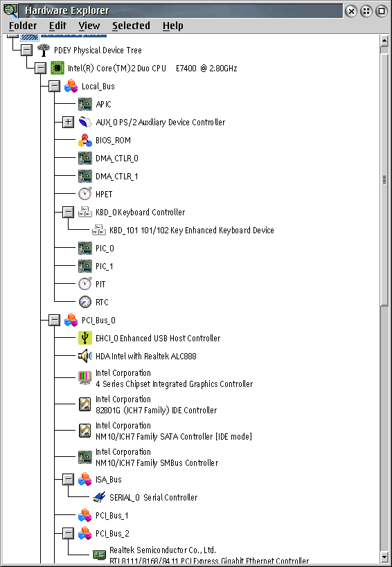Click the PDEV device tree icon
The width and height of the screenshot is (392, 567).
pyautogui.click(x=44, y=50)
